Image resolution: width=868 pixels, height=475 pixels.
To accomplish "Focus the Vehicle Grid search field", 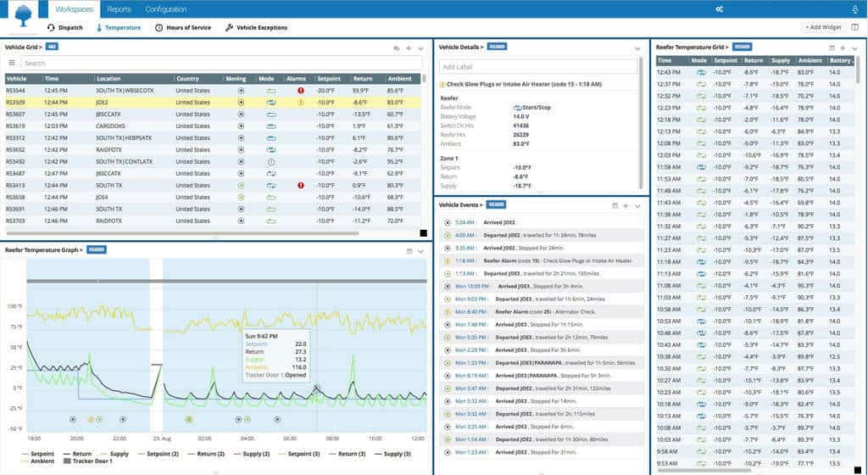I will point(221,63).
